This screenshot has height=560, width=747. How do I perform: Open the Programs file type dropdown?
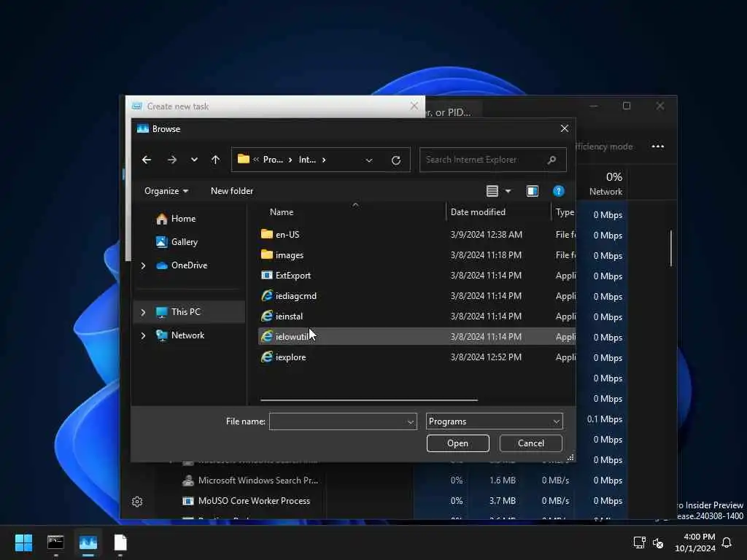tap(494, 421)
